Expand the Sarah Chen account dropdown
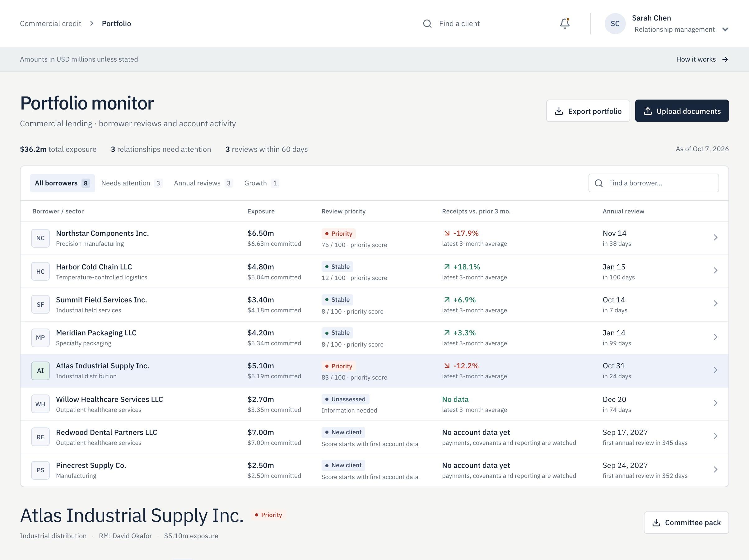 725,30
